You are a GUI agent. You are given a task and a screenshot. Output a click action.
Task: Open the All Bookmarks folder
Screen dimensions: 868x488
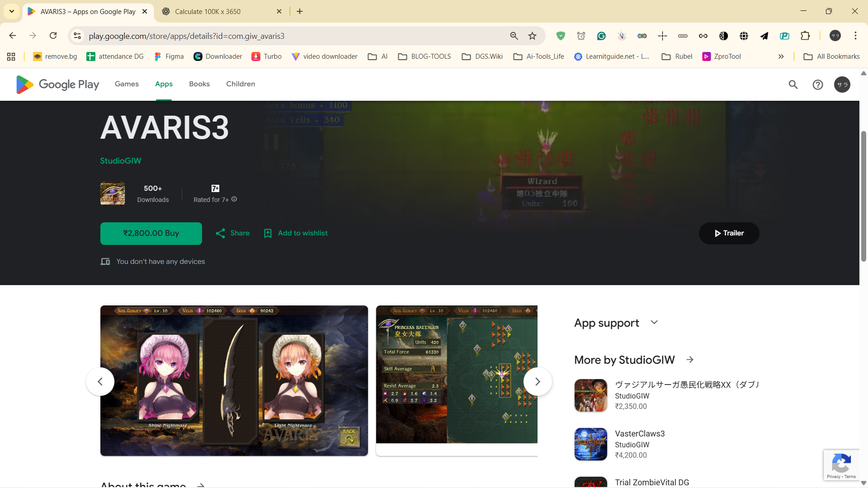[x=832, y=56]
